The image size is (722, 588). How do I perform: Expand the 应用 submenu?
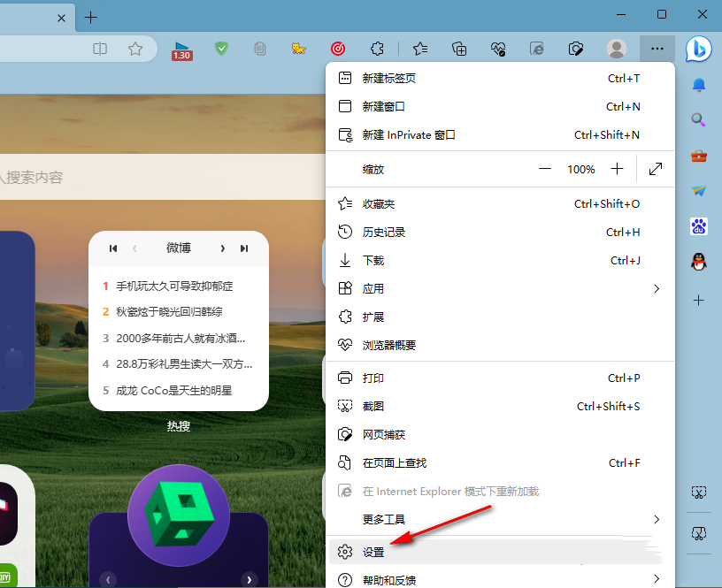click(x=500, y=288)
